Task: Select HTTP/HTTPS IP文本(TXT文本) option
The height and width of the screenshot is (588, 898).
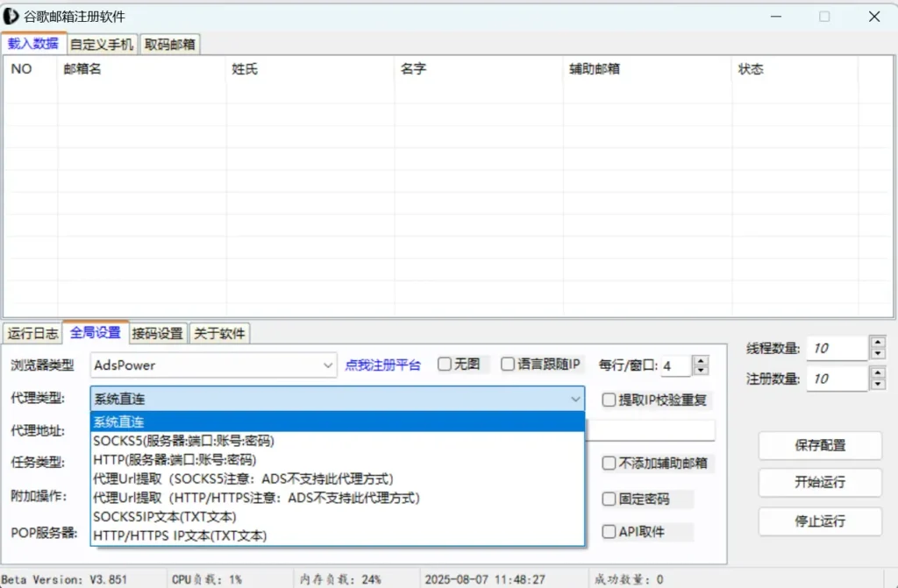Action: coord(338,535)
